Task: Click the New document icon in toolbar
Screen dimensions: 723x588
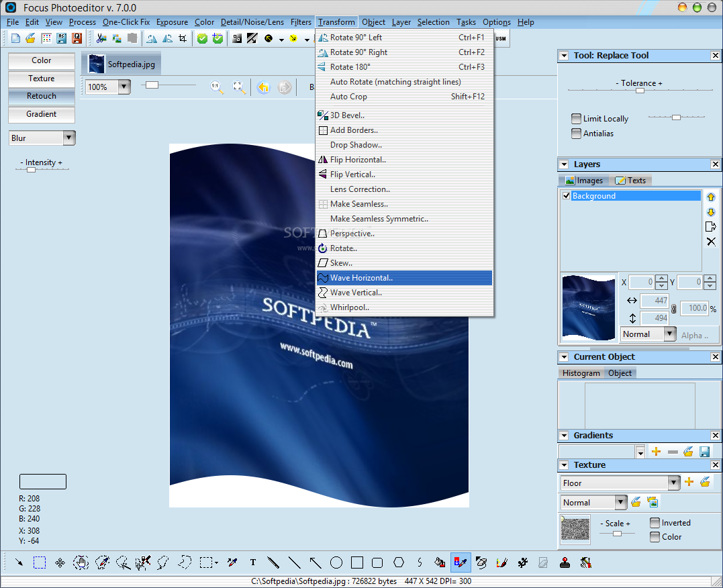Action: pyautogui.click(x=15, y=38)
